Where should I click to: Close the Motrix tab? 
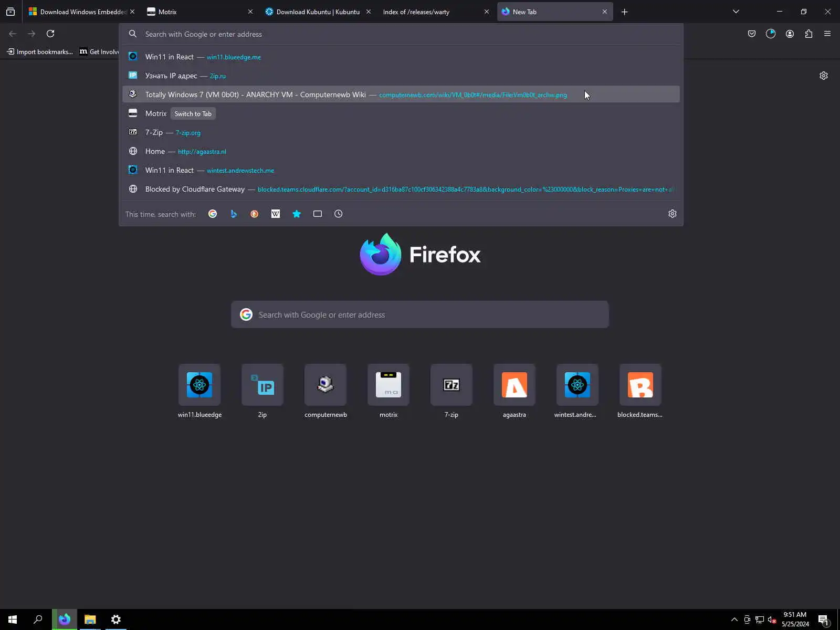[x=250, y=12]
